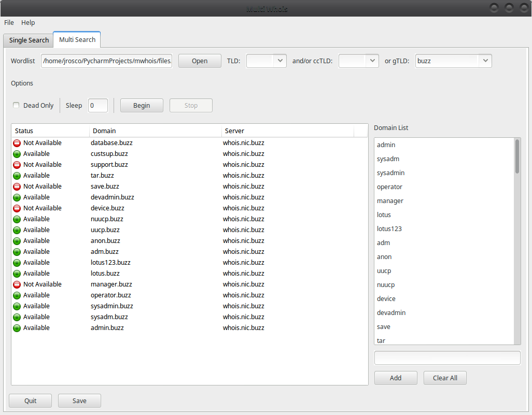Switch to the Single Search tab
This screenshot has height=415, width=532.
point(29,40)
